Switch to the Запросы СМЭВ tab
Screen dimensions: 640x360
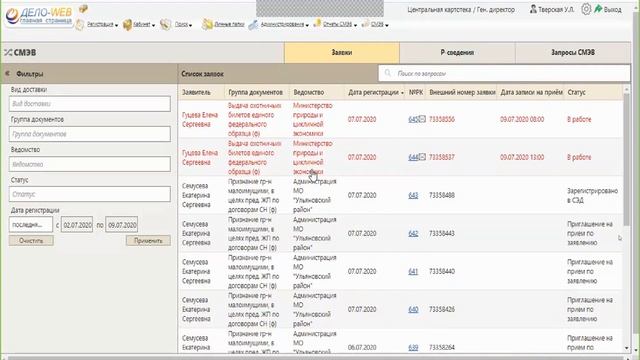click(x=573, y=52)
